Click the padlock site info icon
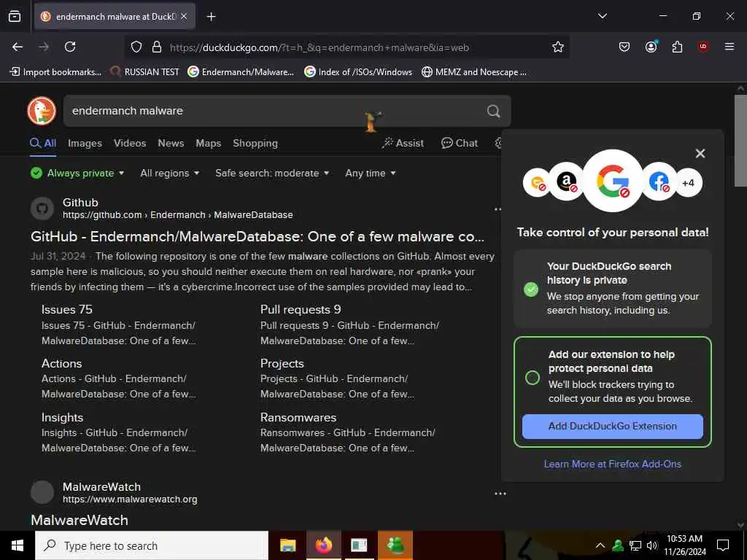This screenshot has height=560, width=747. click(x=156, y=47)
